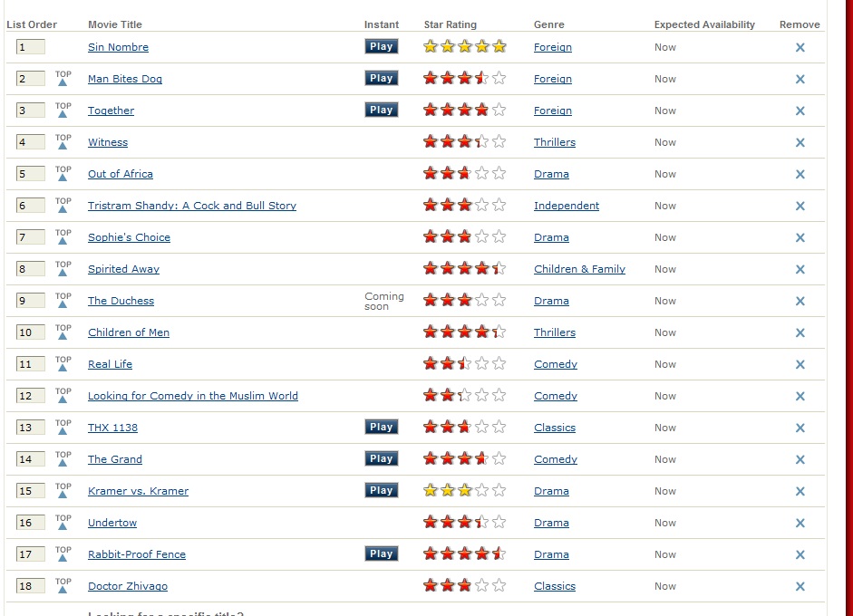Delete Doctor Zhivago with the X icon

(800, 587)
